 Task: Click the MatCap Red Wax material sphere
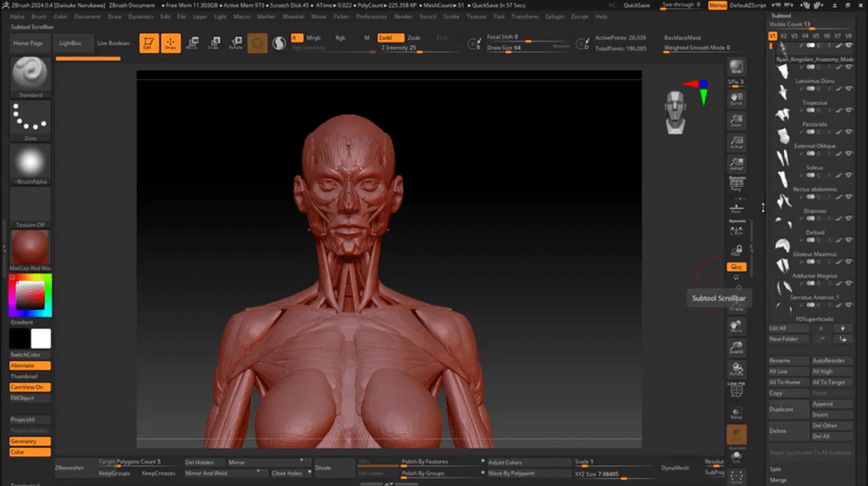click(x=30, y=247)
